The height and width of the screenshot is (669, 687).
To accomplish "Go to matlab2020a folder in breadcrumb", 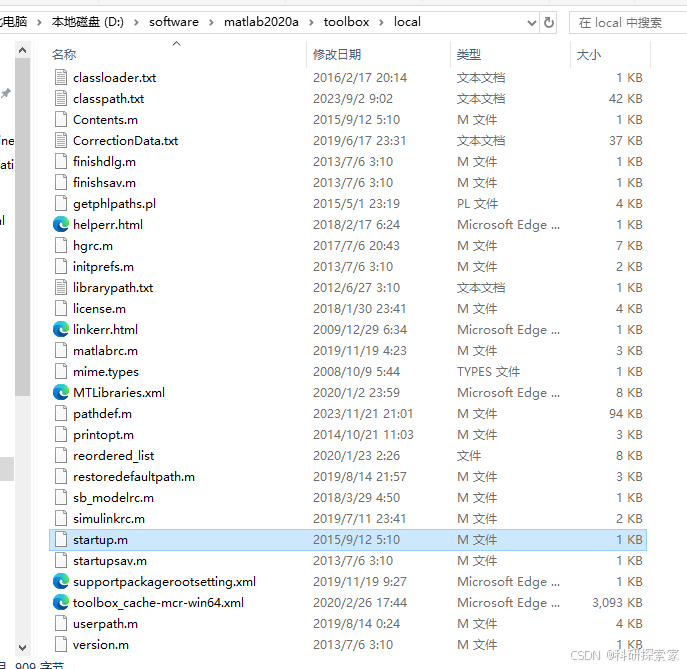I will 261,22.
